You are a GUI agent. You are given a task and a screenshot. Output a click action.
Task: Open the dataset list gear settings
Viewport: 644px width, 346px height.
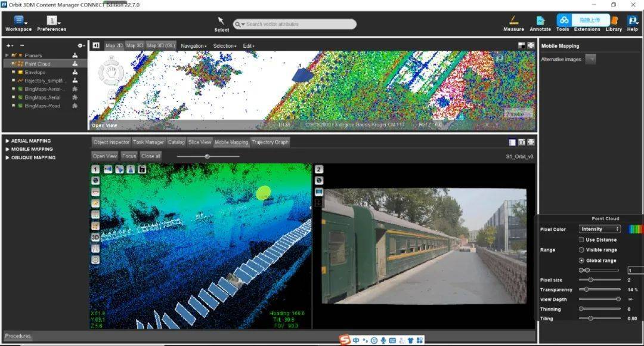pyautogui.click(x=81, y=45)
